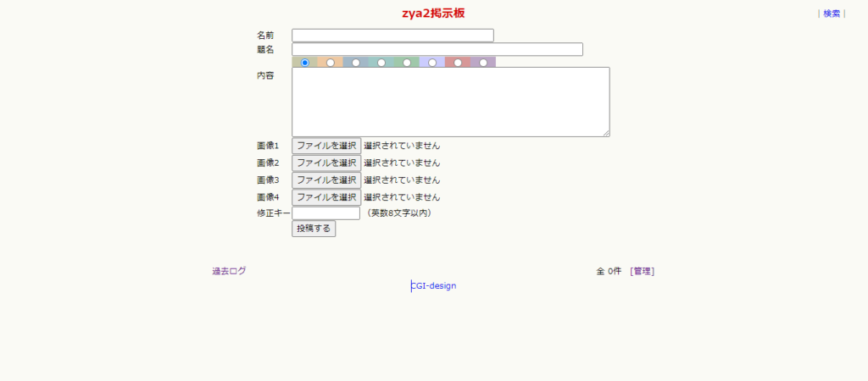868x381 pixels.
Task: Open the 過去ログ past log link
Action: coord(229,271)
